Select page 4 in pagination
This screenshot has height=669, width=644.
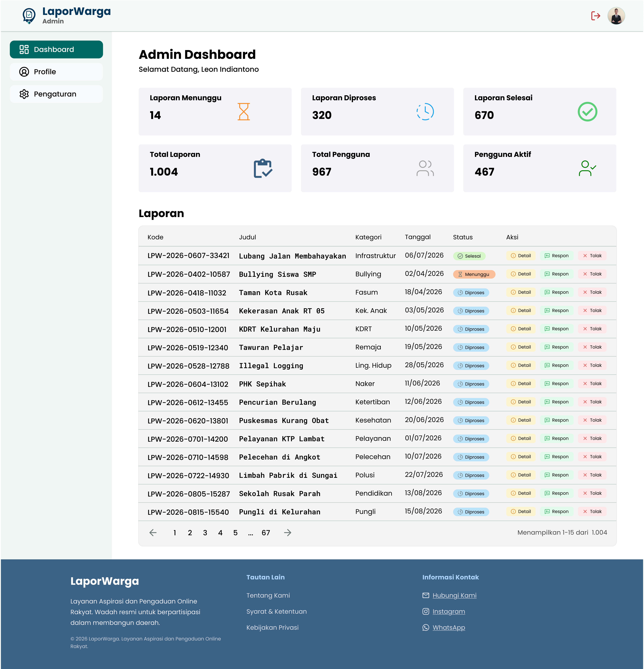[220, 533]
